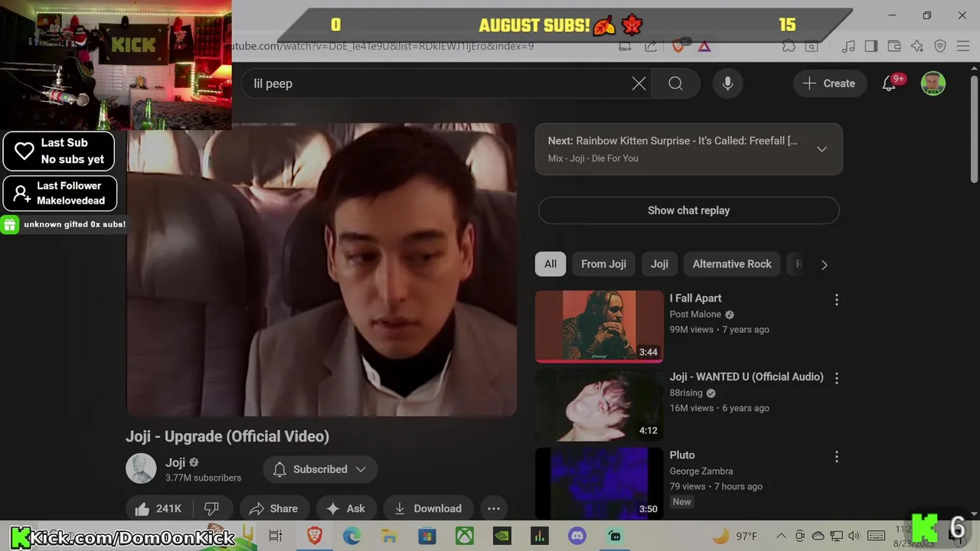The image size is (980, 551).
Task: Open more actions ellipsis under video
Action: pos(494,508)
